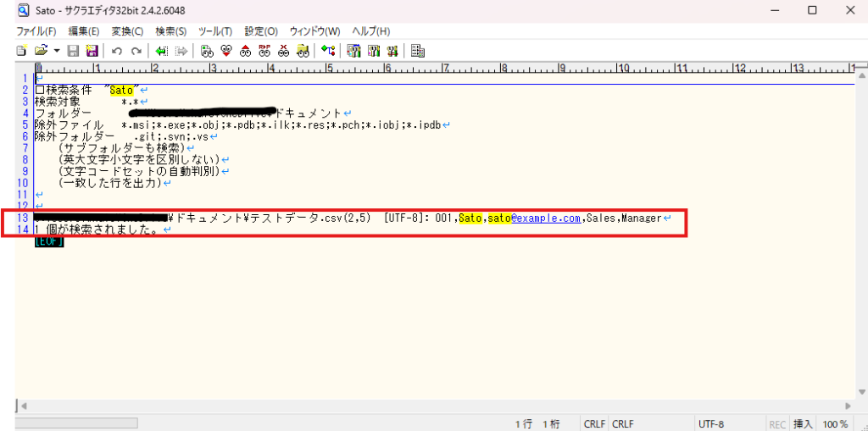Click the Save floppy disk icon

[x=74, y=51]
